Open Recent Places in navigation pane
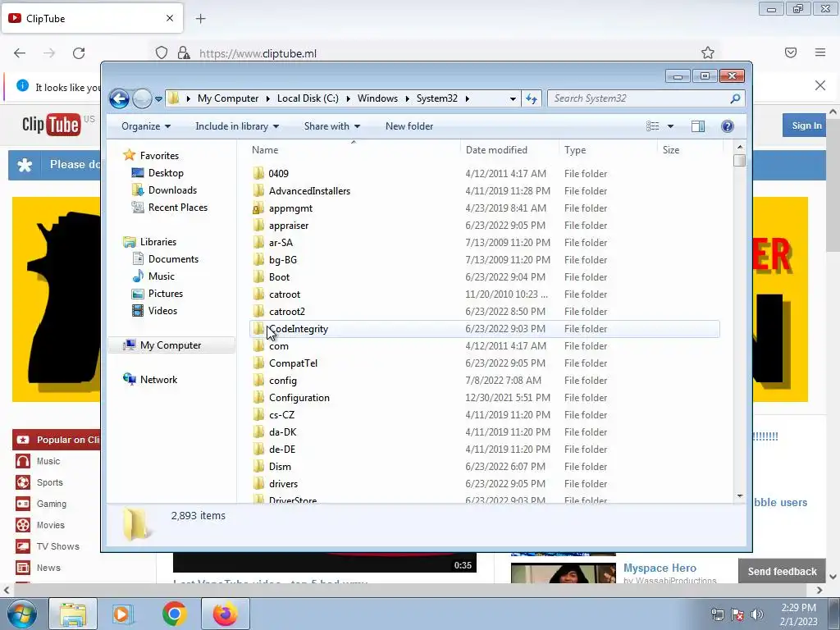The image size is (840, 630). click(177, 208)
